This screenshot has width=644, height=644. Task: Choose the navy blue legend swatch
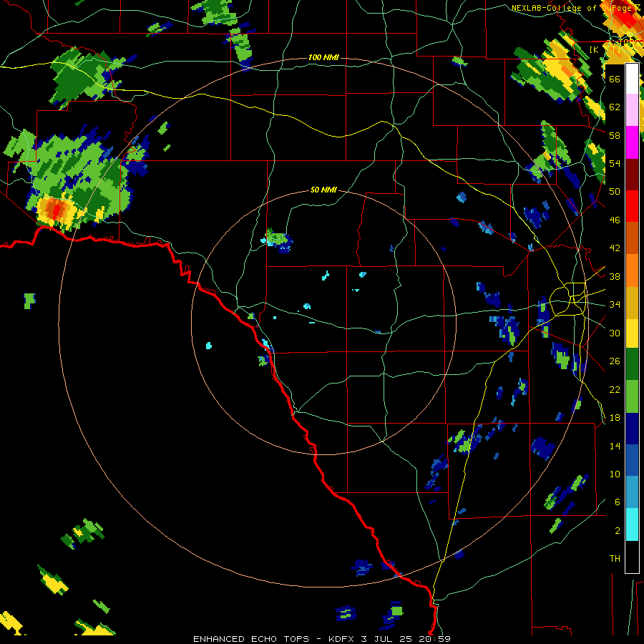click(632, 429)
